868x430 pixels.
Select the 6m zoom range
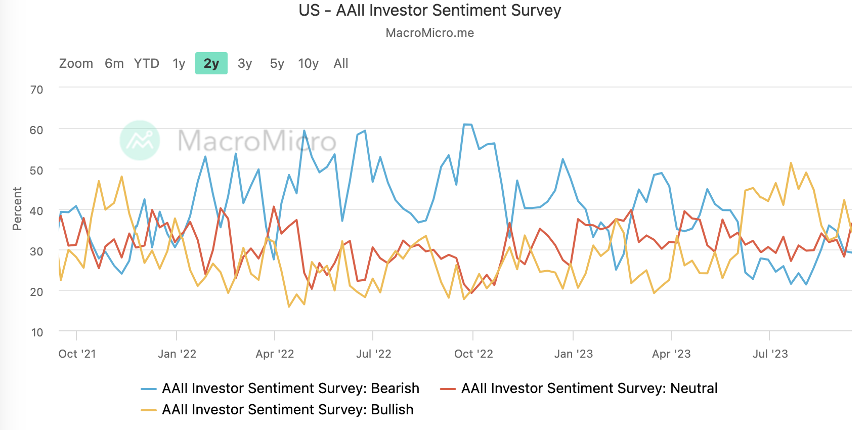pyautogui.click(x=114, y=63)
